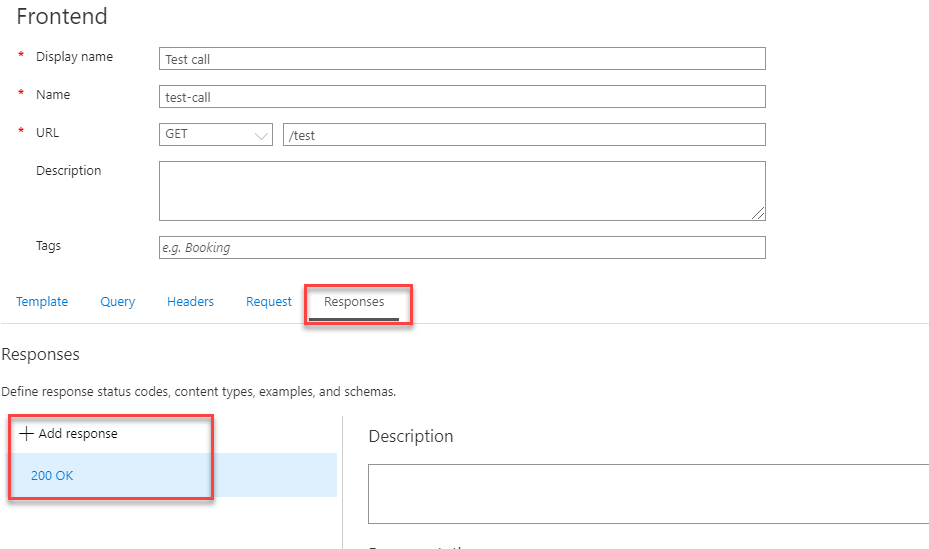Click the Responses section heading
Screen dimensions: 929x549
point(40,355)
